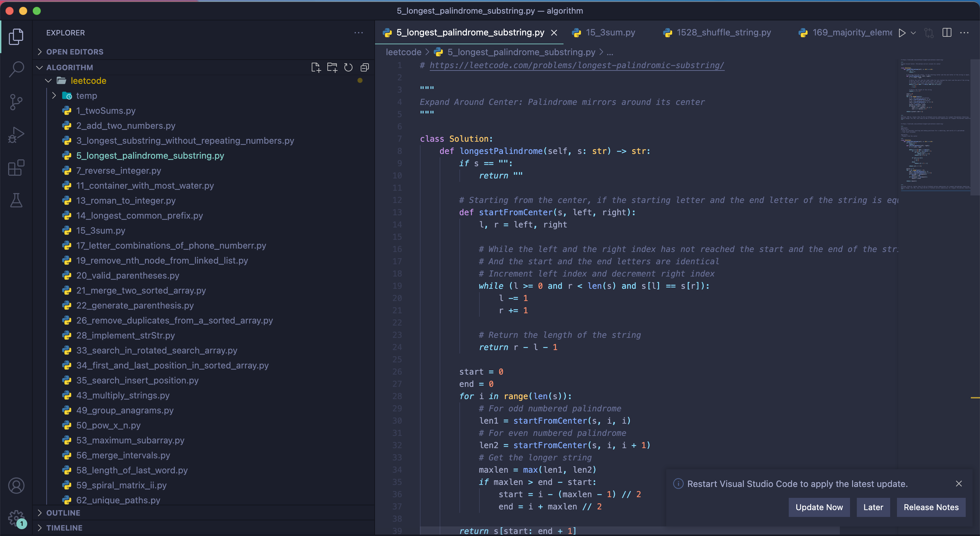Click the Split Editor Right icon
980x536 pixels.
tap(947, 33)
